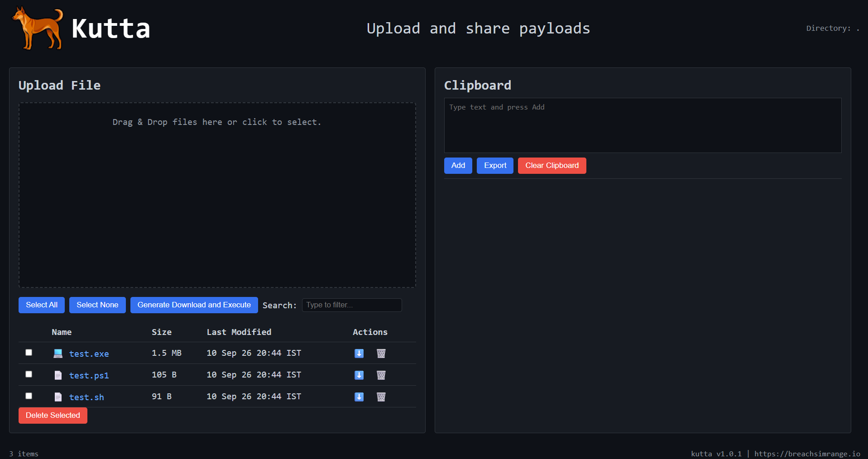Click the test.sh document icon
The image size is (868, 459).
(58, 397)
